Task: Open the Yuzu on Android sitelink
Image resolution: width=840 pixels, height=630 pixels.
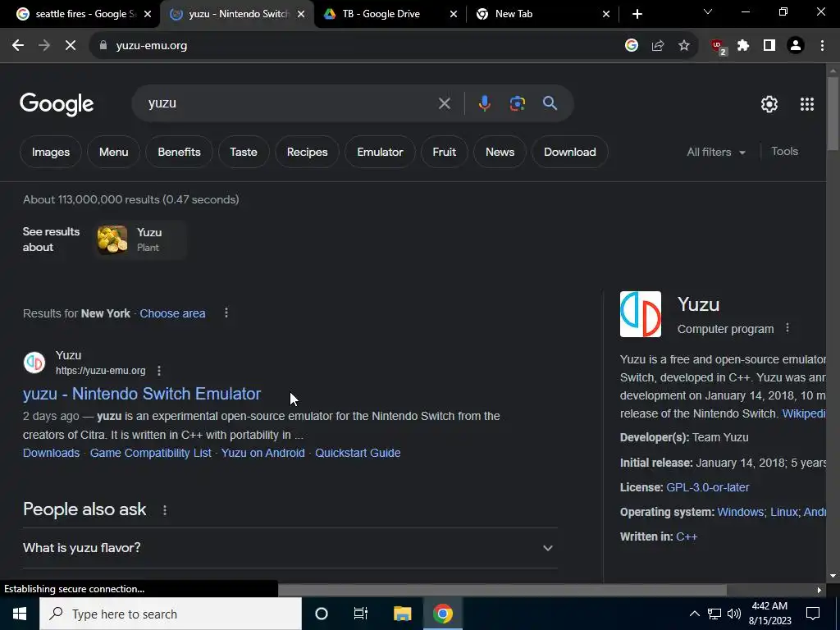Action: pyautogui.click(x=263, y=453)
